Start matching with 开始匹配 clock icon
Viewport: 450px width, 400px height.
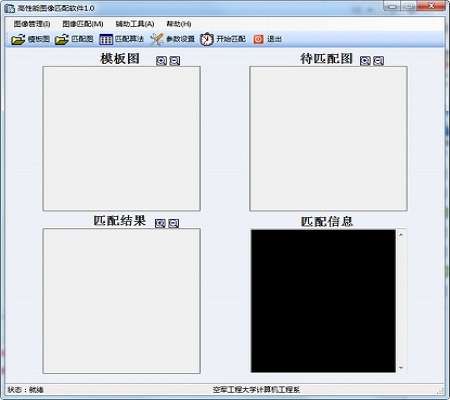tap(207, 39)
